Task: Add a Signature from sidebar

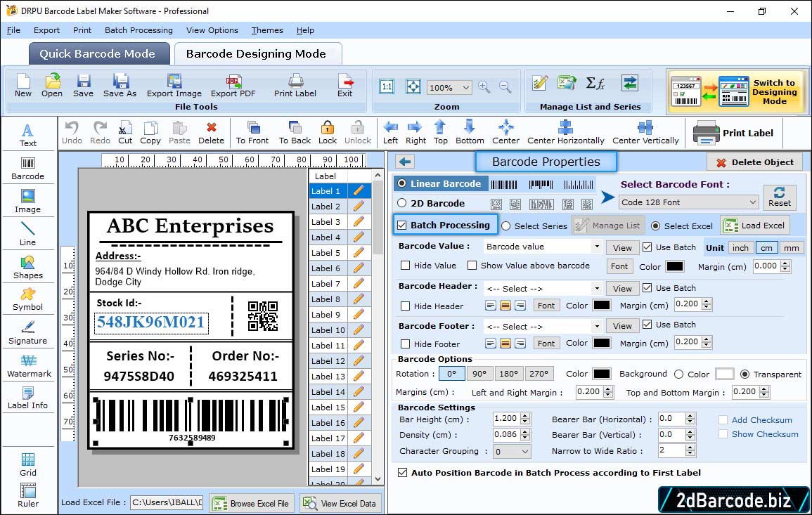Action: tap(28, 333)
